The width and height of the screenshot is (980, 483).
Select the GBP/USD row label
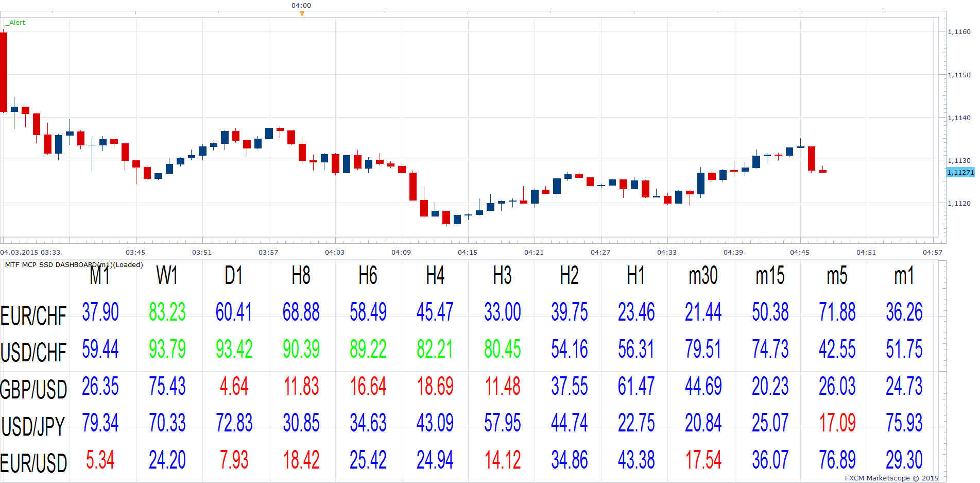click(x=33, y=390)
